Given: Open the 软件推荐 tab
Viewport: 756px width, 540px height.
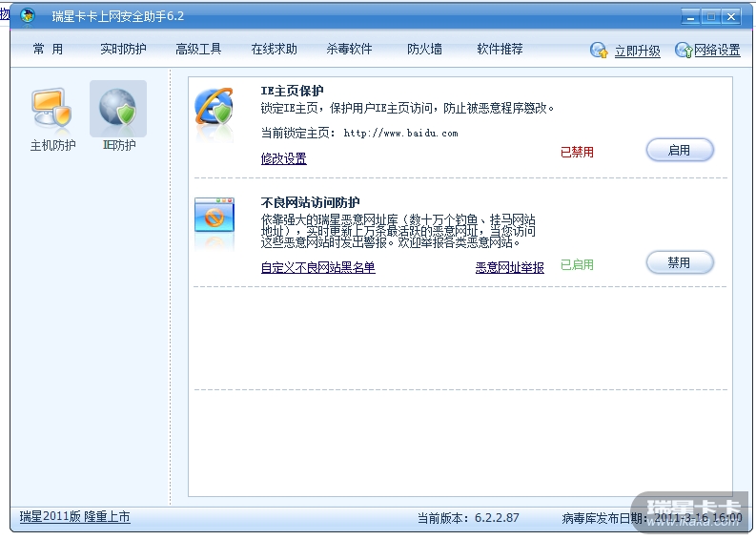Looking at the screenshot, I should click(x=500, y=49).
